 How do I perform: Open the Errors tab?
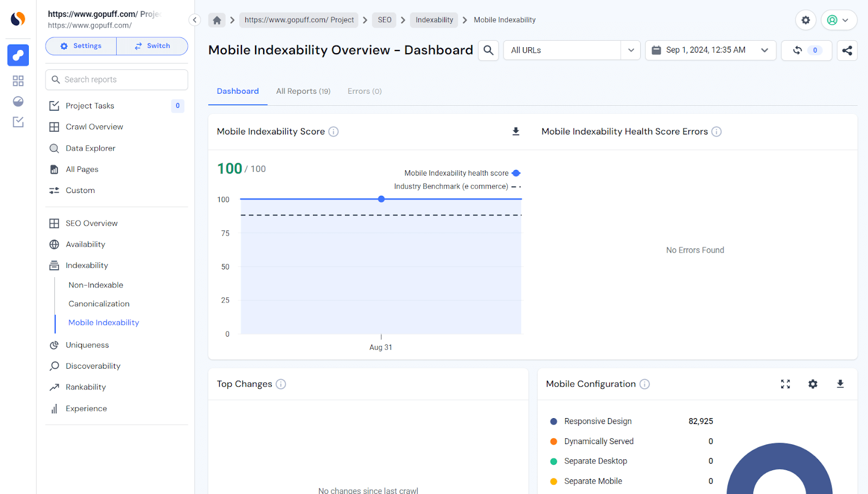pos(364,91)
